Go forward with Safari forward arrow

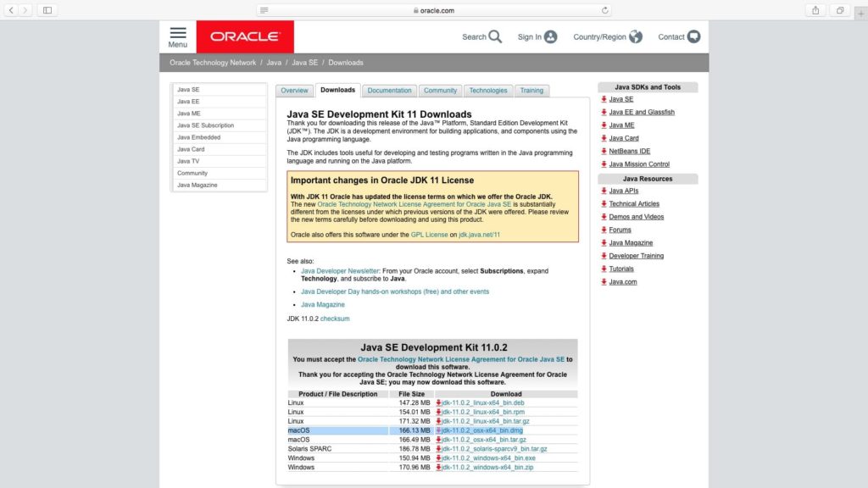25,10
